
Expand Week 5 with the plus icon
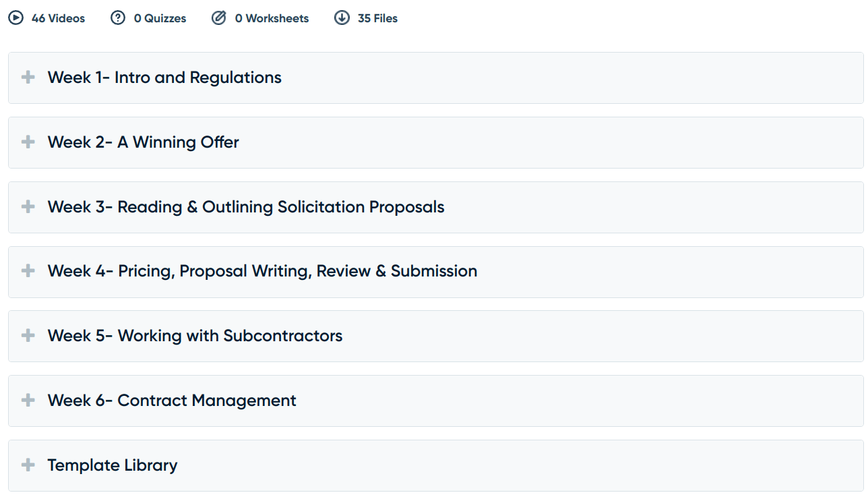(28, 336)
